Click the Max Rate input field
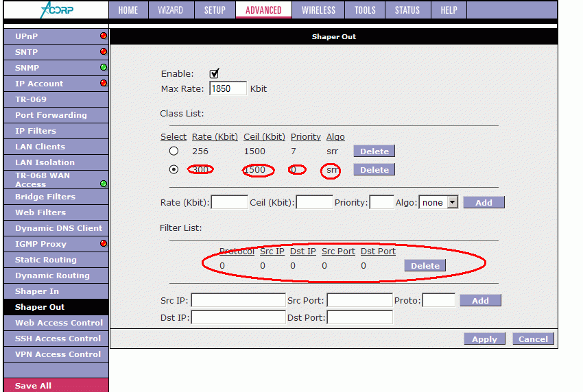The height and width of the screenshot is (392, 583). point(228,88)
